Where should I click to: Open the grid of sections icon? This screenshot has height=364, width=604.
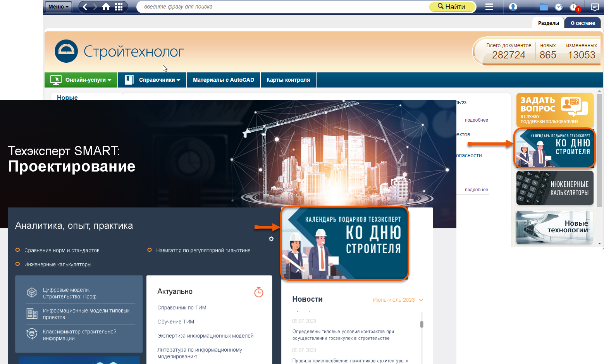(x=119, y=7)
